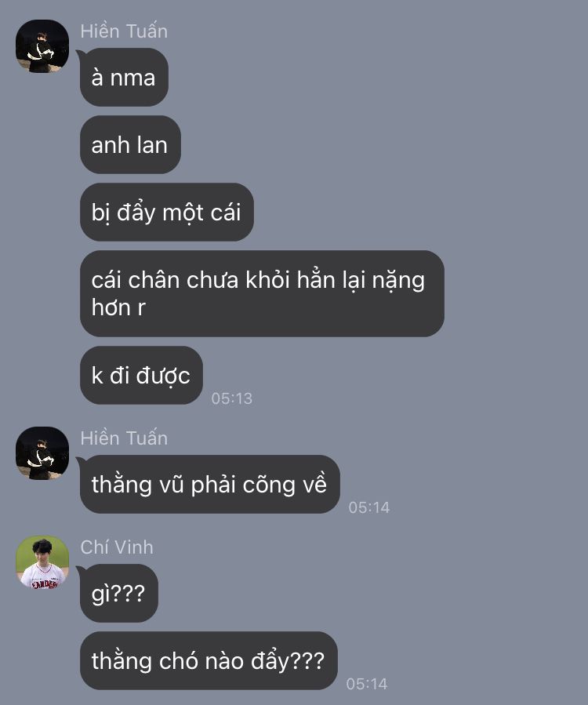Open Chí Vinh's profile picture
588x705 pixels.
point(42,562)
